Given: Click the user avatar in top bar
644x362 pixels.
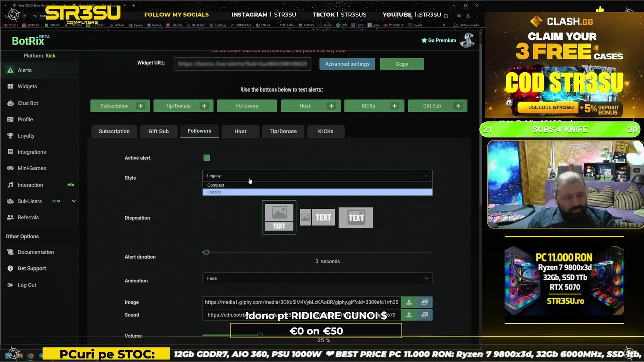Looking at the screenshot, I should [x=467, y=40].
